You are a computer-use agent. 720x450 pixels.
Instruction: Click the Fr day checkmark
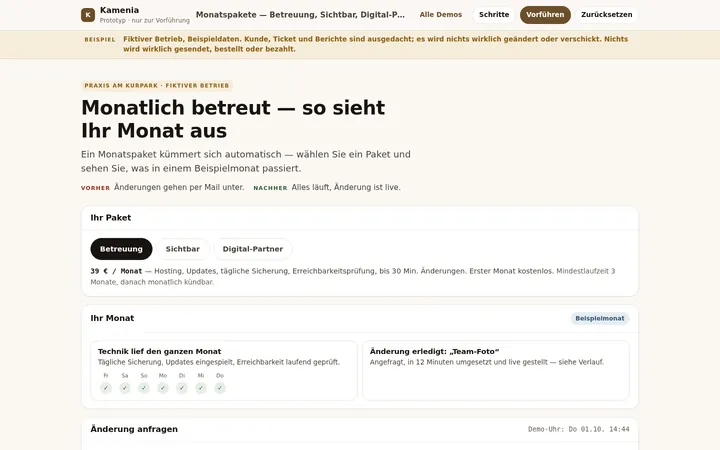point(106,388)
